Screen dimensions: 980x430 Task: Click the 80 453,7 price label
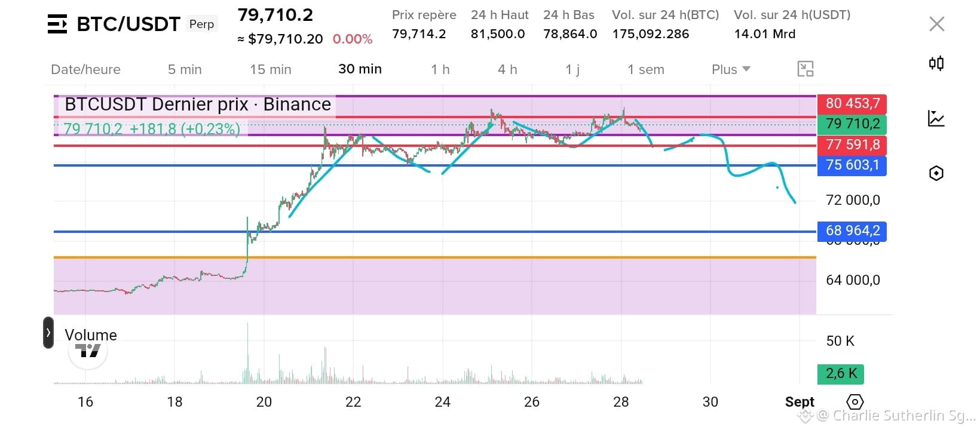[x=852, y=103]
